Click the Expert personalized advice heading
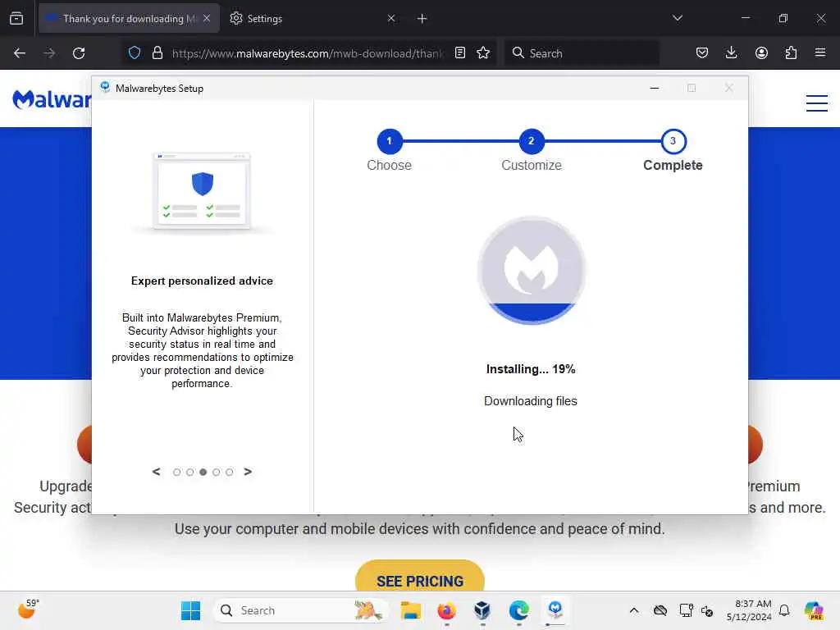Image resolution: width=840 pixels, height=630 pixels. point(202,281)
